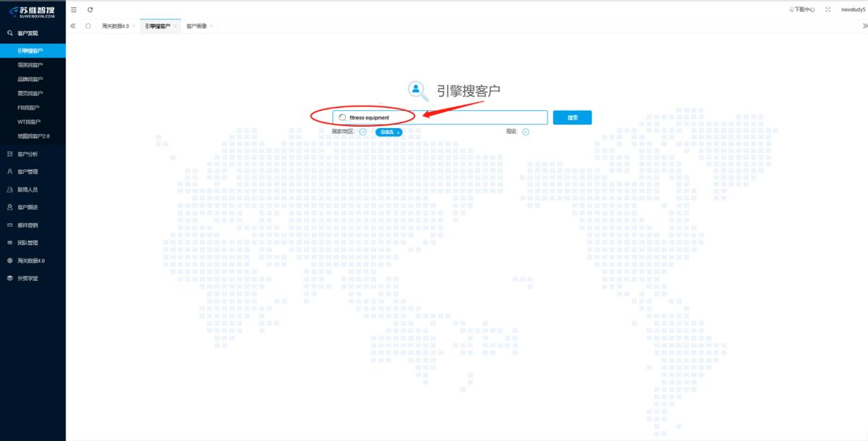Image resolution: width=868 pixels, height=441 pixels.
Task: Click the 搜索 search button
Action: point(572,117)
